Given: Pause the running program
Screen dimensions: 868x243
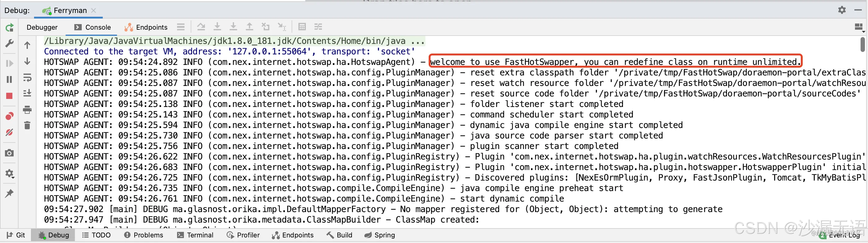Looking at the screenshot, I should (x=9, y=79).
